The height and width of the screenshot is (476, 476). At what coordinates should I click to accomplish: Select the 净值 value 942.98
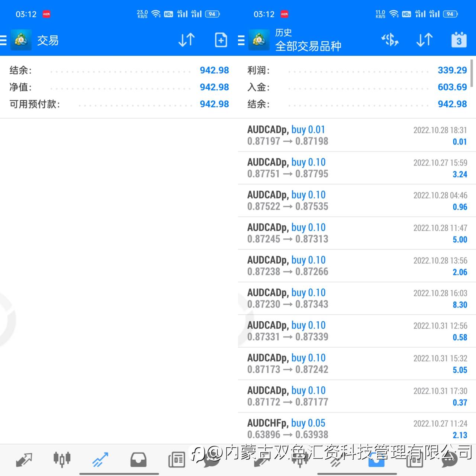[215, 87]
